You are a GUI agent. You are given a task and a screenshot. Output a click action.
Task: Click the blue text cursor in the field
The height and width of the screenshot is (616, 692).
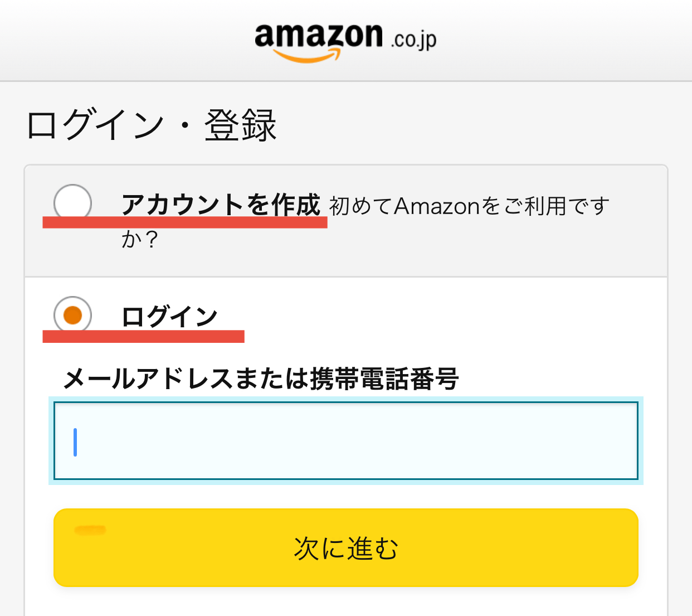[74, 442]
